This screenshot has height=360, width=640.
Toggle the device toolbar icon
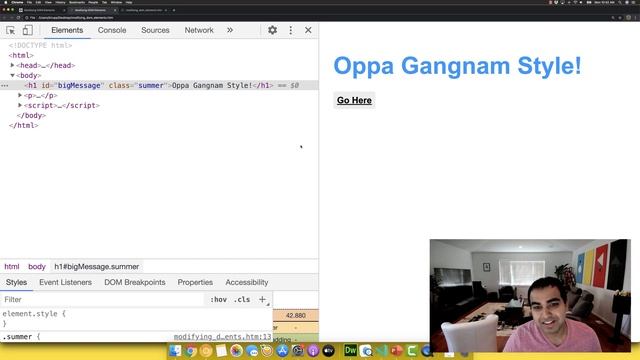click(x=27, y=30)
